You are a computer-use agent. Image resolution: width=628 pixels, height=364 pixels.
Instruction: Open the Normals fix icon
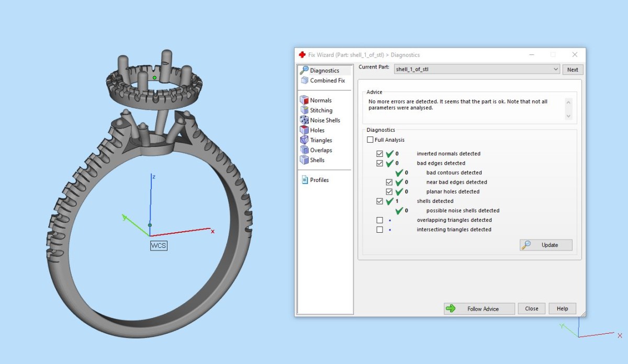304,100
